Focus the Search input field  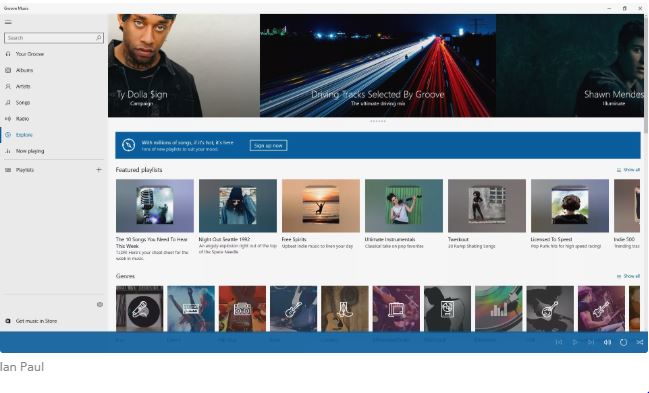(x=54, y=38)
